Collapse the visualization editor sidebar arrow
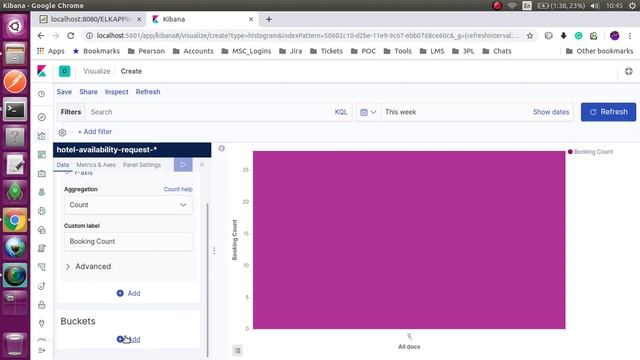 click(x=222, y=148)
